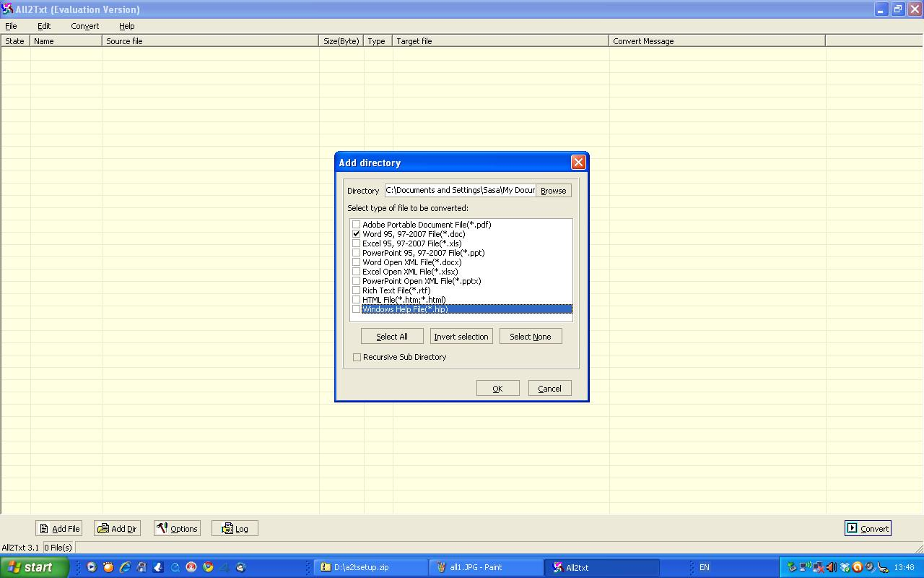Screen dimensions: 924x578
Task: Check PowerPoint Open XML File (*.pptx)
Action: [x=356, y=281]
